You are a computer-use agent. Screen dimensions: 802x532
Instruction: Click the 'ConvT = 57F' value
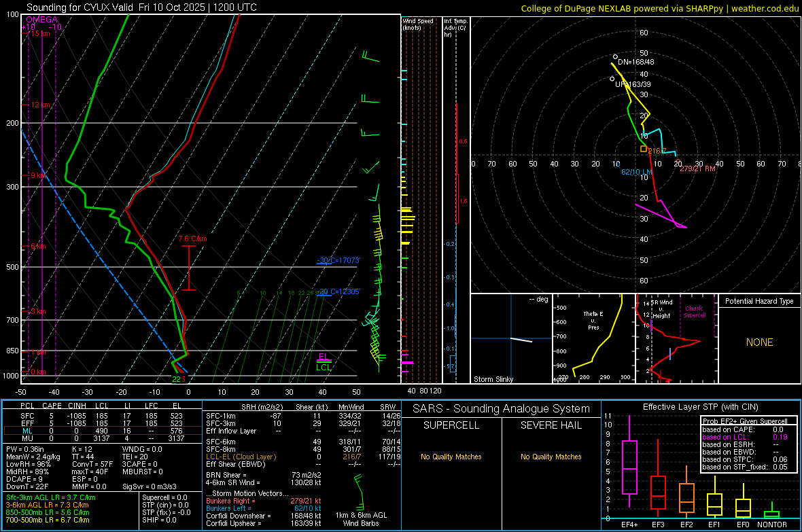(x=92, y=465)
